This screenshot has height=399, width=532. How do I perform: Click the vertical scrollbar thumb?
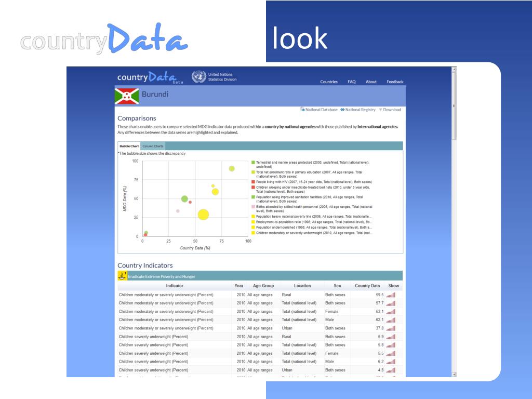(454, 106)
